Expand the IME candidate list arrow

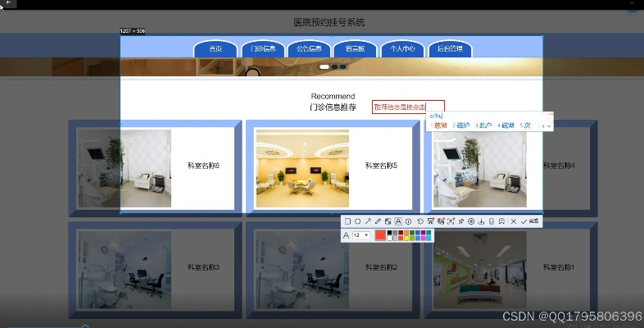(x=548, y=125)
